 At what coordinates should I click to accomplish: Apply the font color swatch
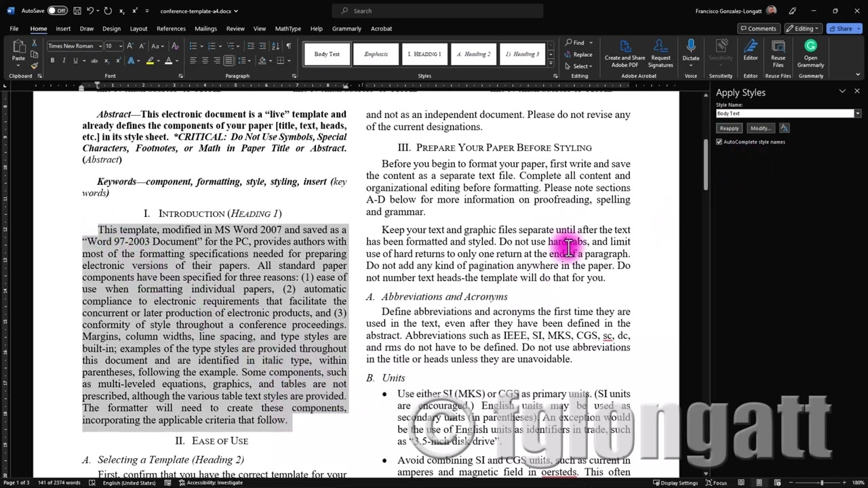[167, 60]
